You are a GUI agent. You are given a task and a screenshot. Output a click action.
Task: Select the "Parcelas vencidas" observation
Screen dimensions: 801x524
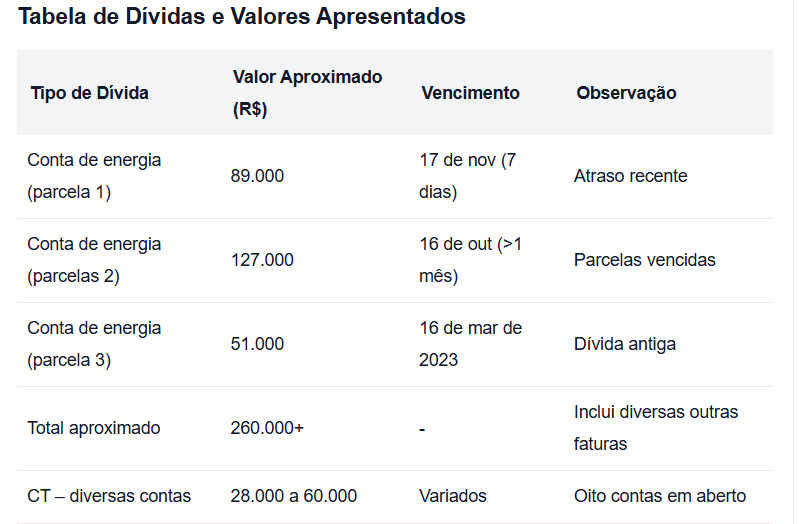click(x=644, y=260)
